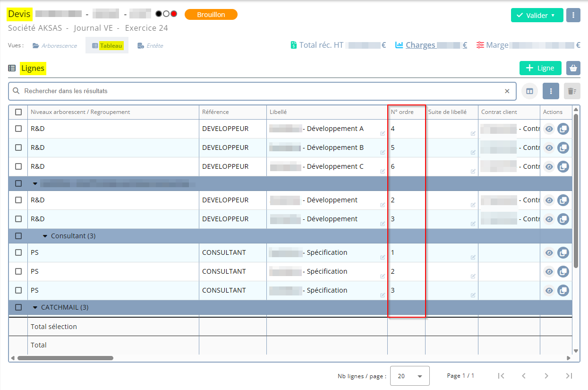Viewport: 588px width, 390px height.
Task: Open the Nb lignes per page dropdown
Action: click(409, 376)
